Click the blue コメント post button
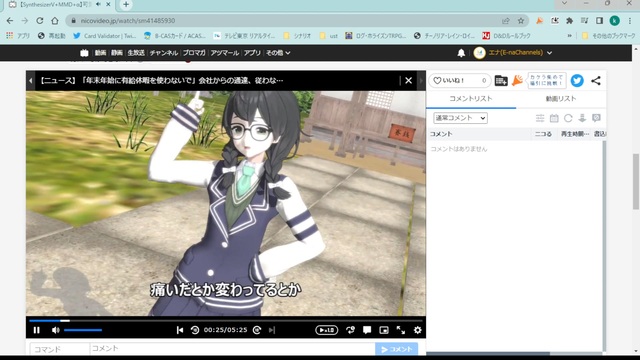The height and width of the screenshot is (360, 640). 396,349
